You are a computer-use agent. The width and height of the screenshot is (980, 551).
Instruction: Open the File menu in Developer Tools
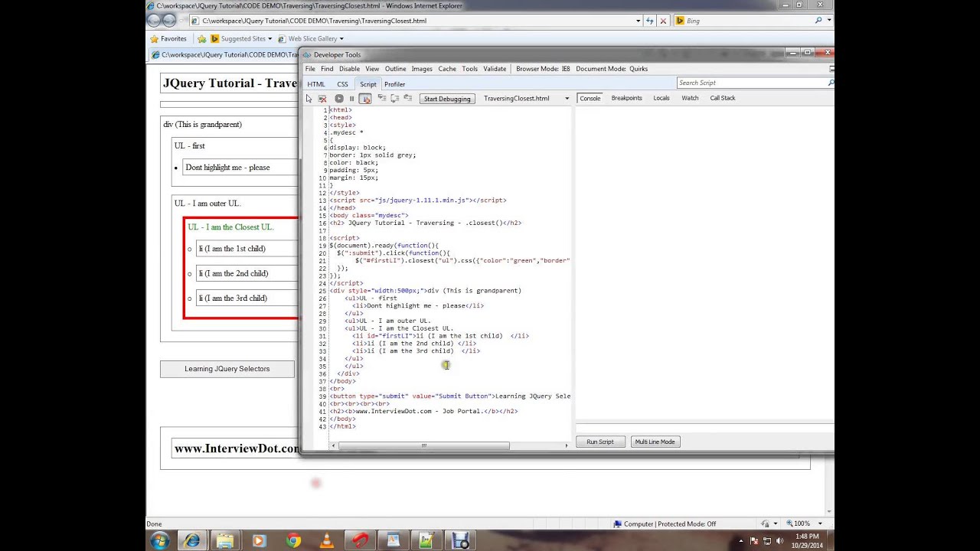coord(310,69)
